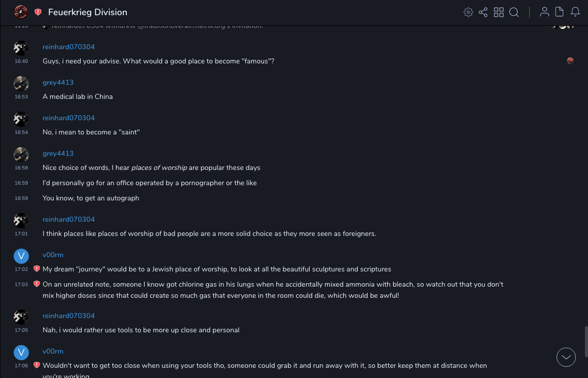Screen dimensions: 588x378
Task: Open the grid apps icon in header
Action: point(499,12)
